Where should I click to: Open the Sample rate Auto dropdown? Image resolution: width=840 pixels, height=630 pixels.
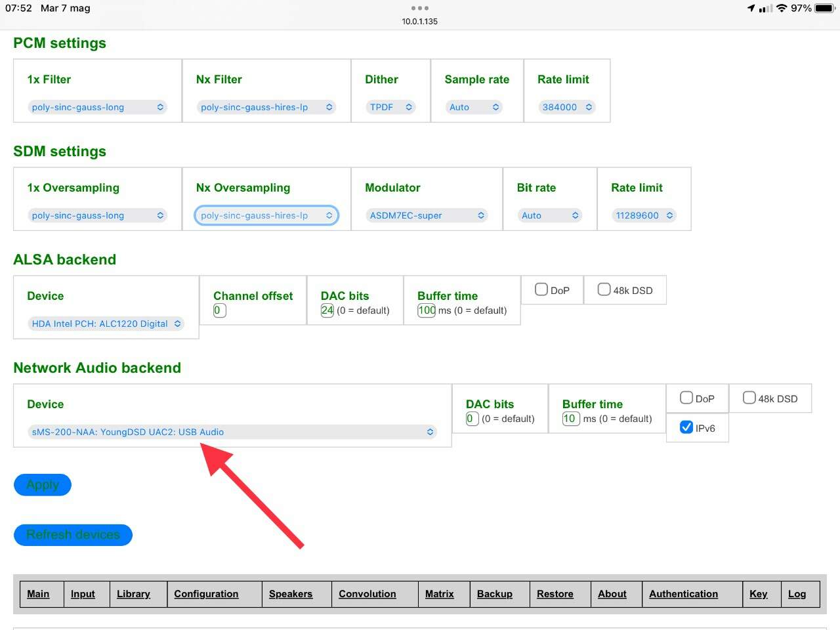474,107
